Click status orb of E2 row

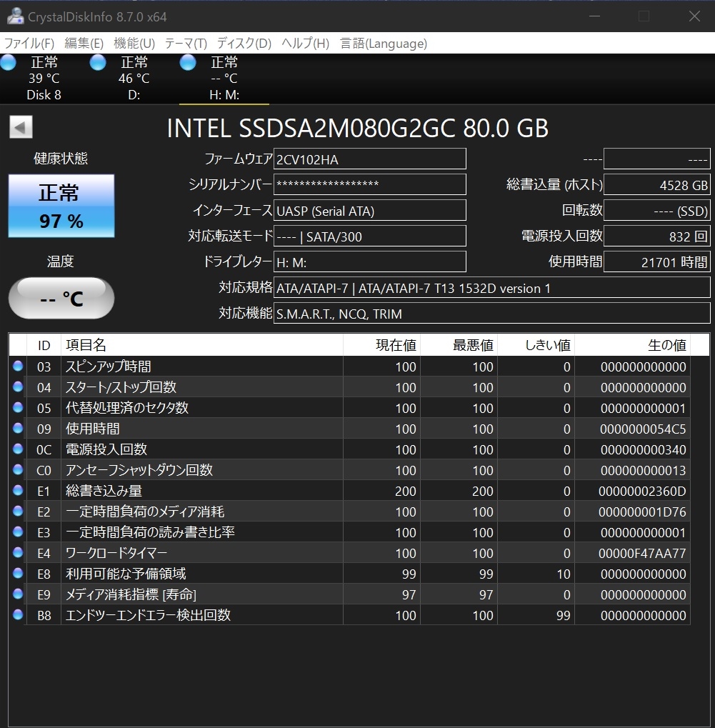tap(18, 511)
